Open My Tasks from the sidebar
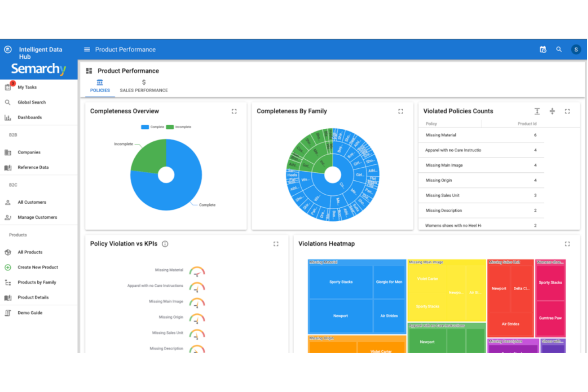This screenshot has width=588, height=392. coord(27,87)
